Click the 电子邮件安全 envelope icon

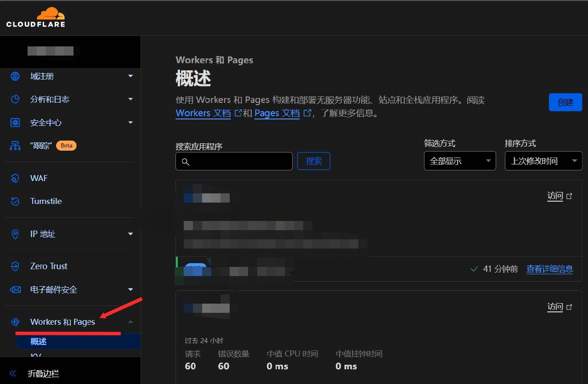pos(15,289)
